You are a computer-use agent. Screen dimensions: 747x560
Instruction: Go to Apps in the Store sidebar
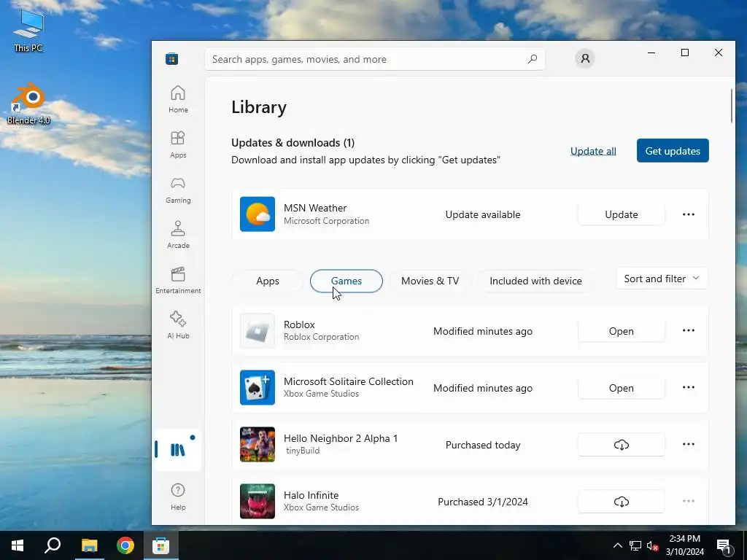tap(178, 145)
